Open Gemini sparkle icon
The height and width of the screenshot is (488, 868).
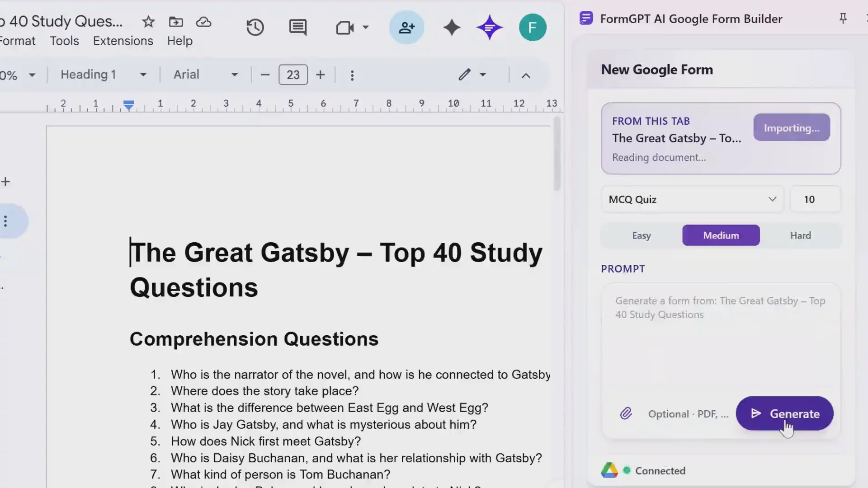(x=452, y=28)
